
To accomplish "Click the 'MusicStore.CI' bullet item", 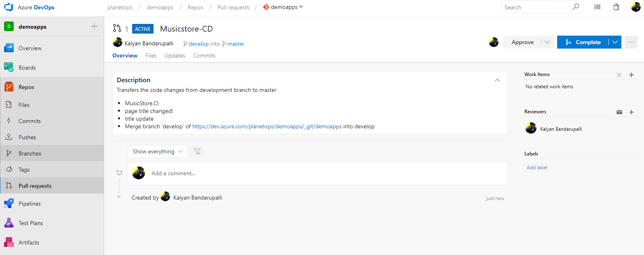I will coord(142,103).
